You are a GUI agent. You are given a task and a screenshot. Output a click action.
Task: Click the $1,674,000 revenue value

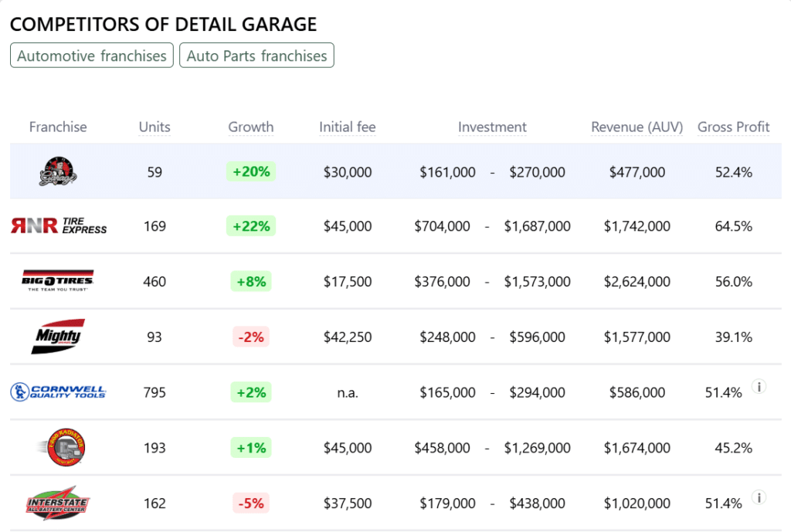(637, 449)
